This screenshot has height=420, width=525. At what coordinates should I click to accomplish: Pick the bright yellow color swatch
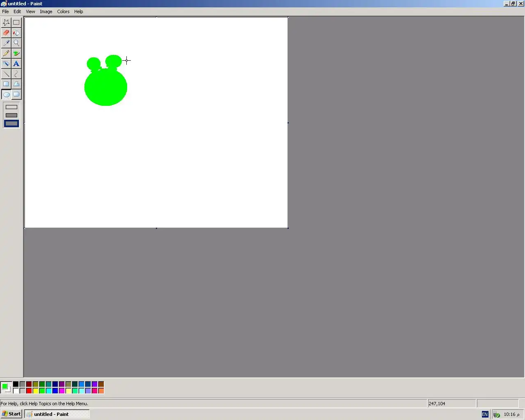point(35,391)
